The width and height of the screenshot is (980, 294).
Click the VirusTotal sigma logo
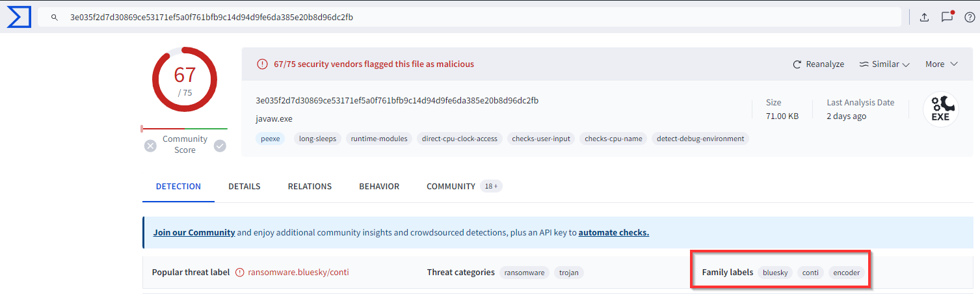click(19, 18)
